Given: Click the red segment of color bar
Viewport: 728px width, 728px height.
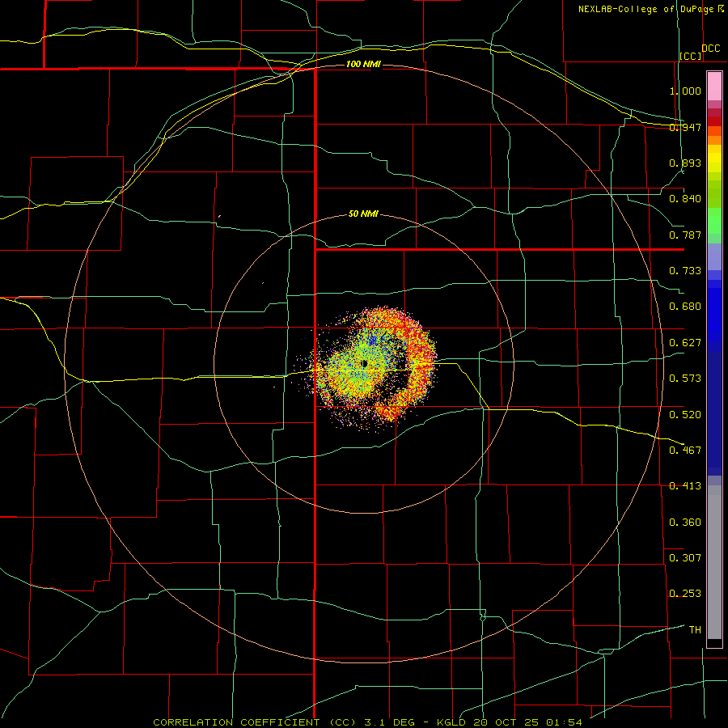Looking at the screenshot, I should (714, 121).
